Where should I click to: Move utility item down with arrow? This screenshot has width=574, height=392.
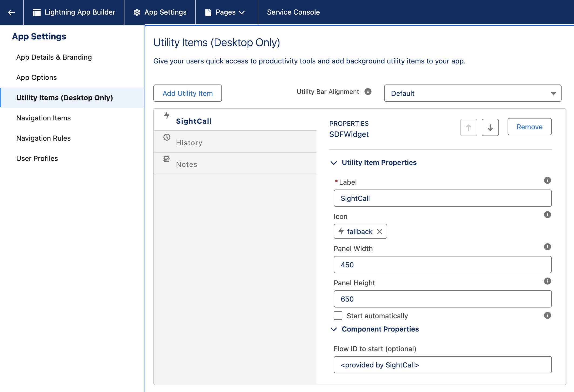pos(490,127)
